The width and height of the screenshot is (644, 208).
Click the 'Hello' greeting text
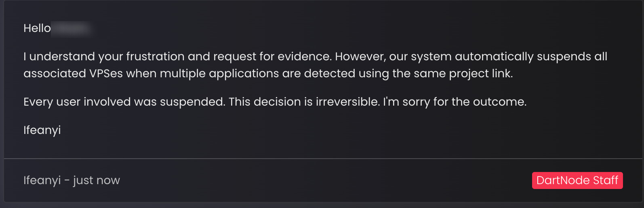pos(37,28)
